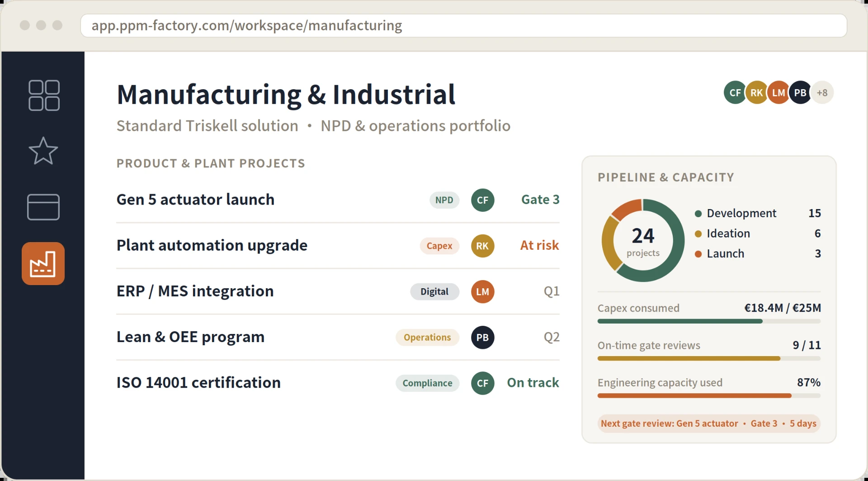Screen dimensions: 868x481
Task: Click the Manufacturing & Industrial heading
Action: click(286, 95)
